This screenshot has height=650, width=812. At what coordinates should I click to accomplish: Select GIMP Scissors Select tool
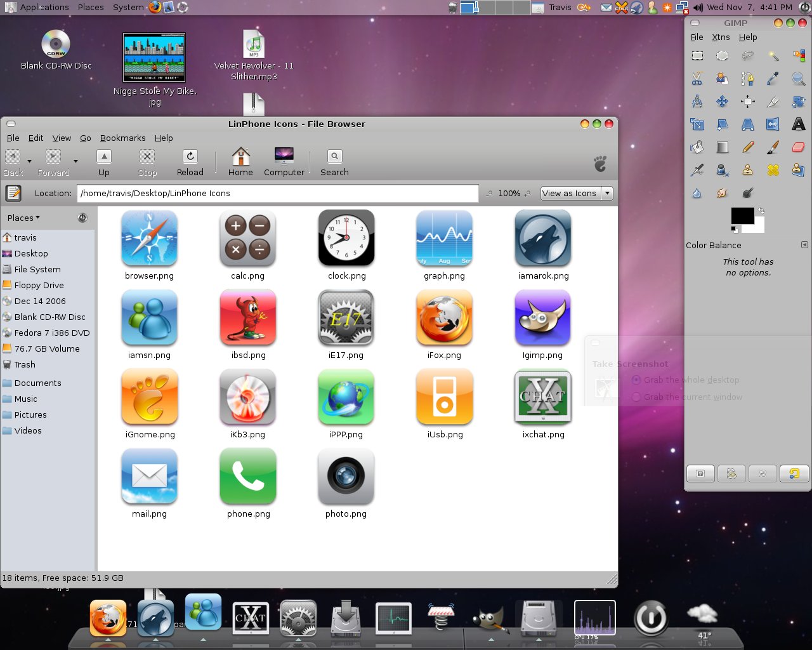[697, 79]
